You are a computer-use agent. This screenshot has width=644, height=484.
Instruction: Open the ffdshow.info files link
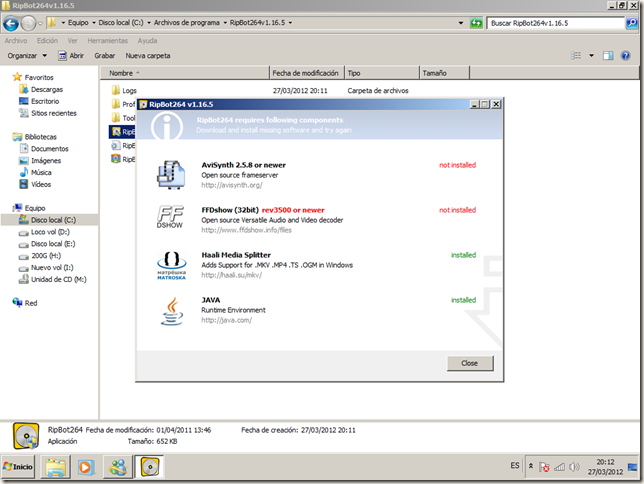coord(246,230)
